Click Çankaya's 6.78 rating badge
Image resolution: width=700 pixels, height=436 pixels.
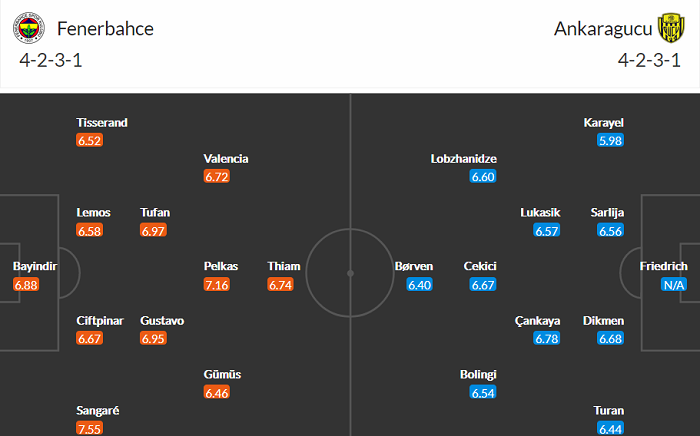pyautogui.click(x=546, y=339)
